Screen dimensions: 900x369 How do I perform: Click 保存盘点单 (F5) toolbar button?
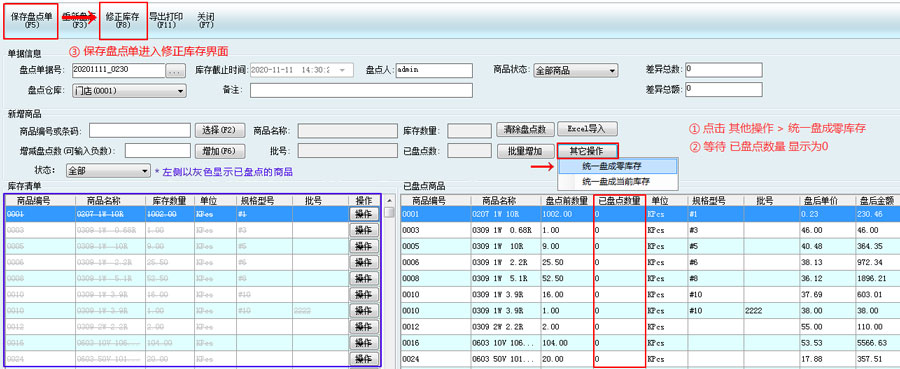[32, 21]
